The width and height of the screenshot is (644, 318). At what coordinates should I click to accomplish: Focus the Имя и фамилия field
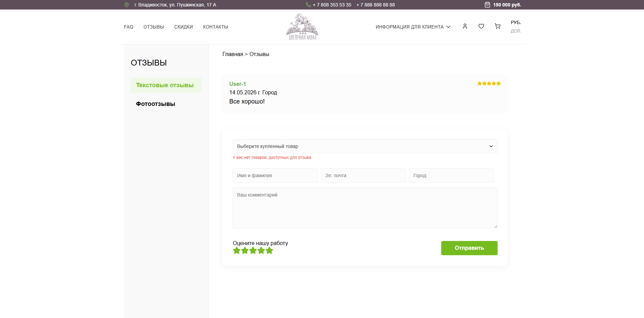pos(275,175)
